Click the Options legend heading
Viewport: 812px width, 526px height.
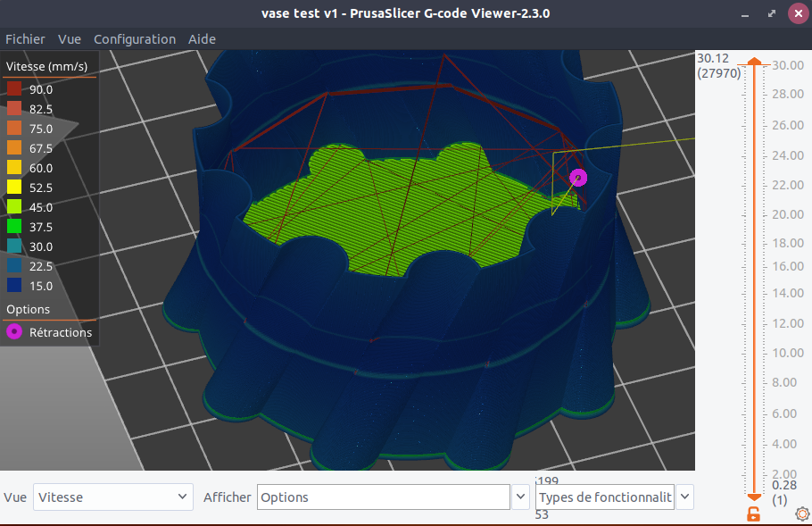point(28,309)
